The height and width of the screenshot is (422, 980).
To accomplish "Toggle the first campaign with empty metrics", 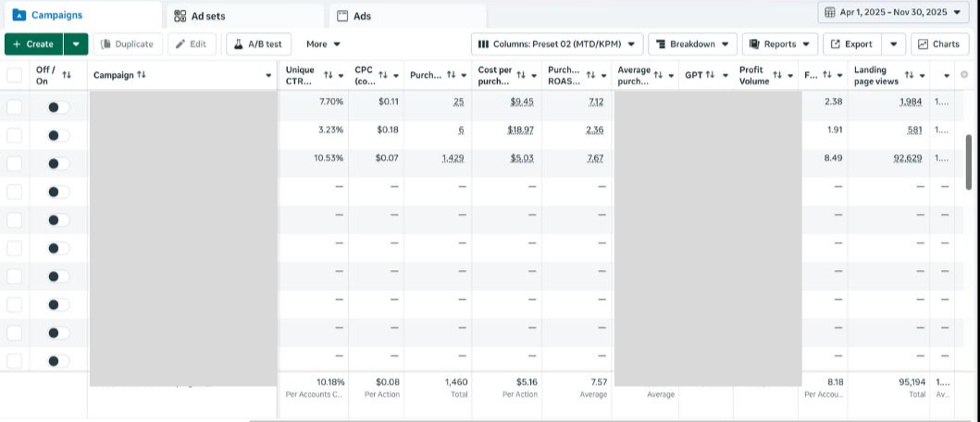I will tap(58, 192).
